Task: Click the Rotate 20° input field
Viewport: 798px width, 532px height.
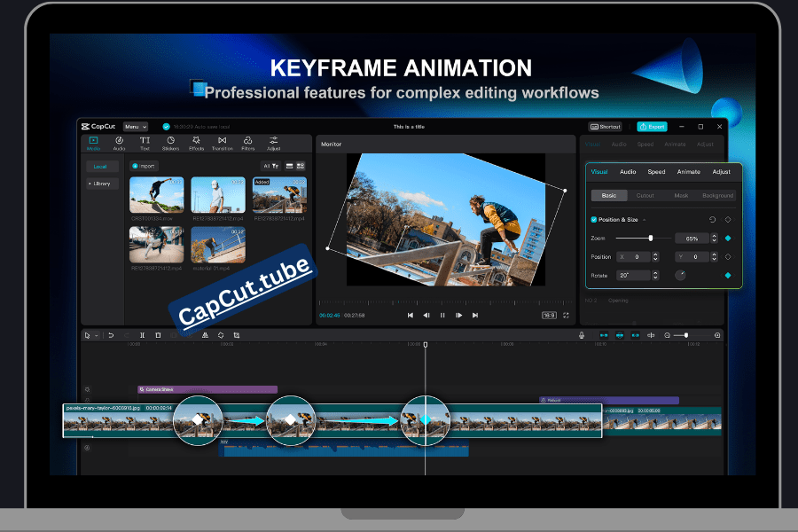Action: (x=634, y=276)
